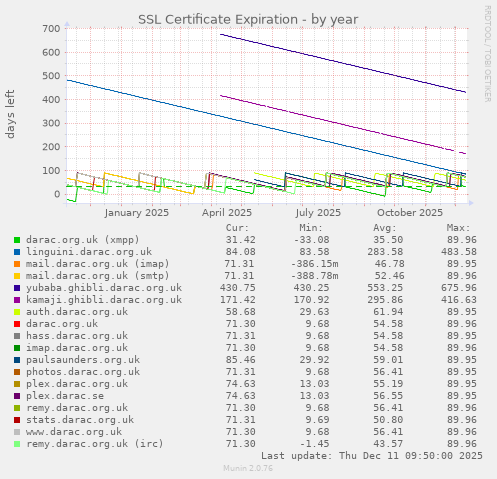Click the days left axis title

coord(10,114)
